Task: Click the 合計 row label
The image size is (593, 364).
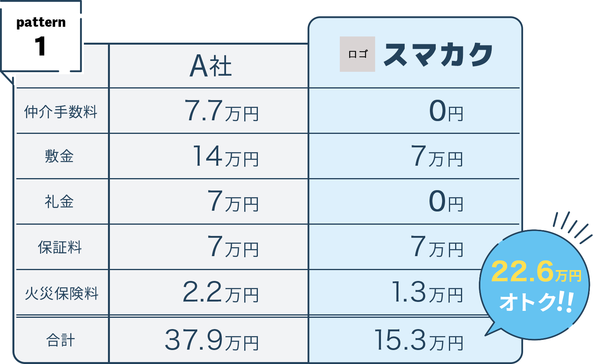Action: (61, 340)
